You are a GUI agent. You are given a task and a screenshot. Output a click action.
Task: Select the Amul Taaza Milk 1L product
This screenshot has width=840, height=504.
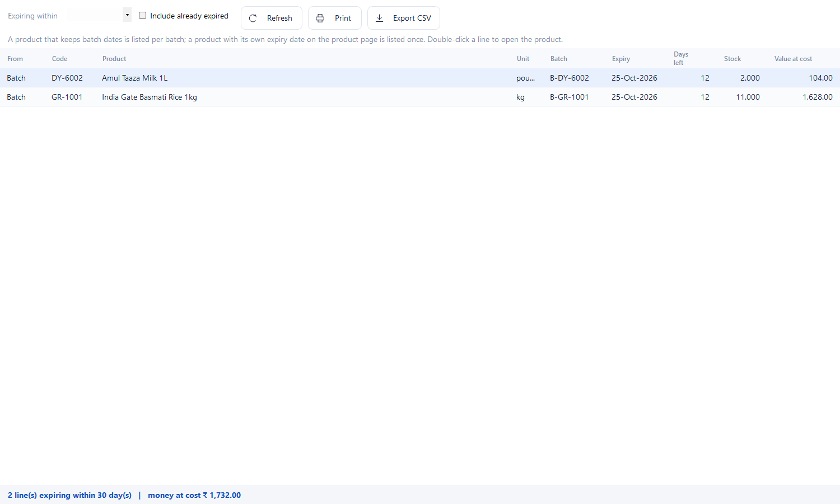click(x=135, y=78)
